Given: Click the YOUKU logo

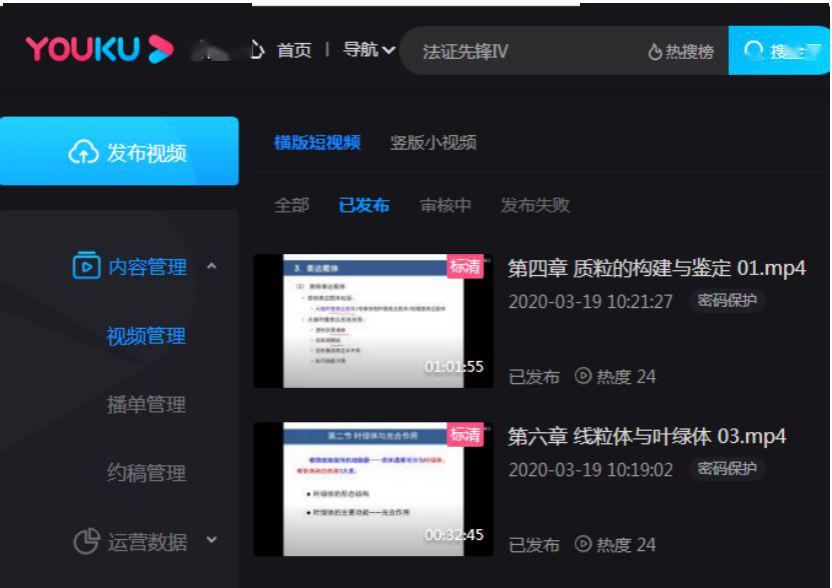Looking at the screenshot, I should (x=99, y=49).
